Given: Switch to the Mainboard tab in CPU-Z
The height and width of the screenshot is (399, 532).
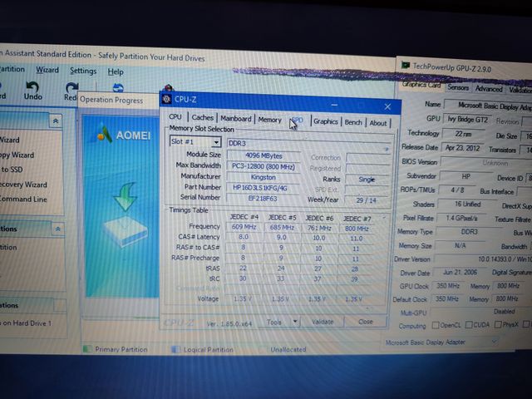Looking at the screenshot, I should point(236,118).
